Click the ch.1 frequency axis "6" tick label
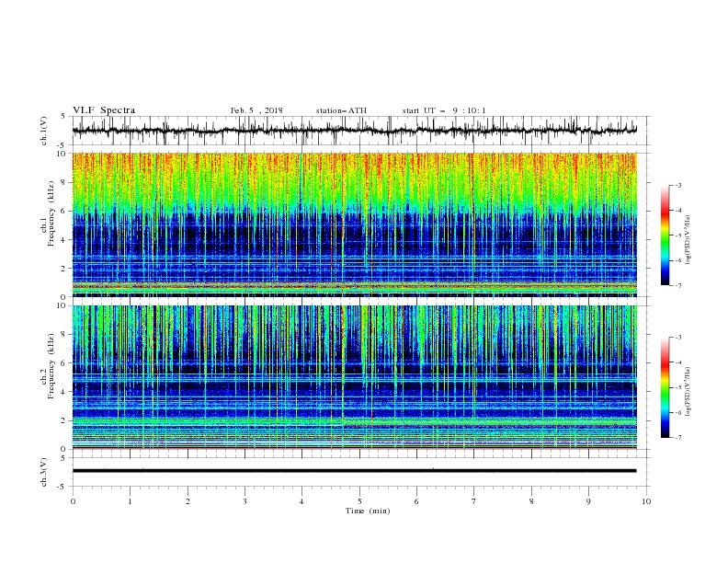The width and height of the screenshot is (728, 563). coord(65,211)
